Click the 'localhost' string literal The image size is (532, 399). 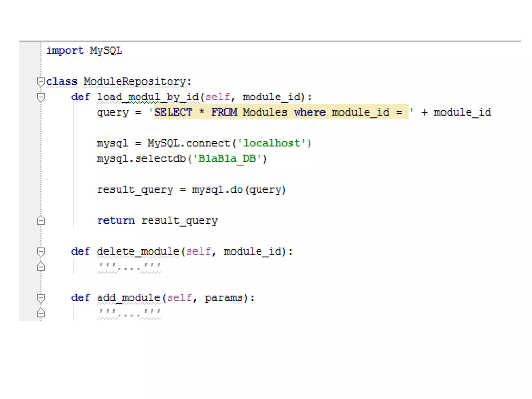(271, 143)
